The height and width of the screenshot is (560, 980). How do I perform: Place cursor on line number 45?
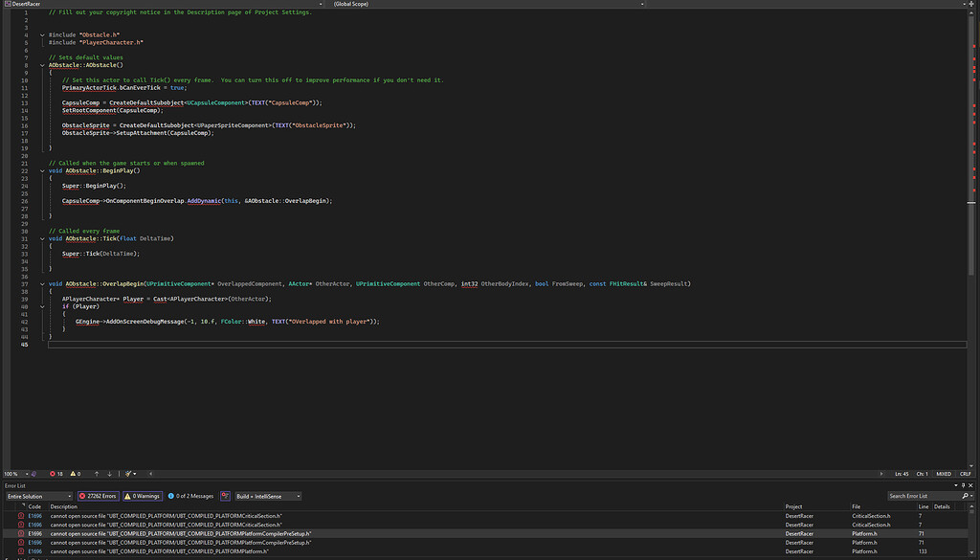tap(24, 345)
